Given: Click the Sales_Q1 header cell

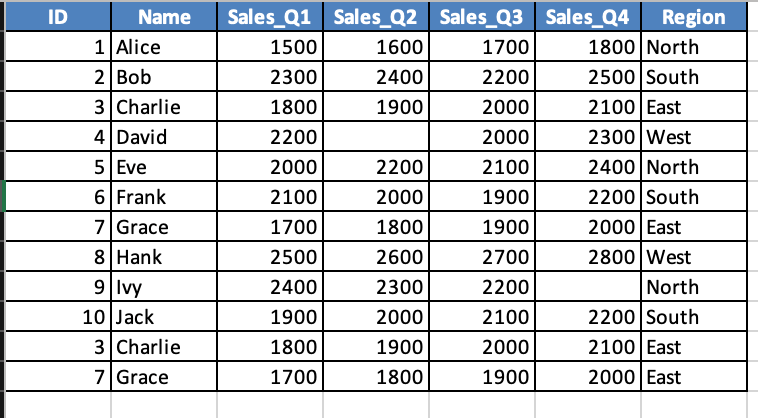Looking at the screenshot, I should 270,17.
